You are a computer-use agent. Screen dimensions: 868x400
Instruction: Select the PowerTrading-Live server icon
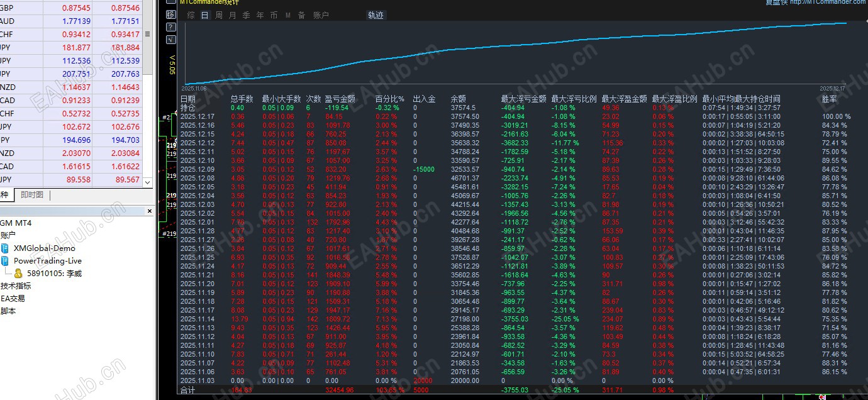6,260
